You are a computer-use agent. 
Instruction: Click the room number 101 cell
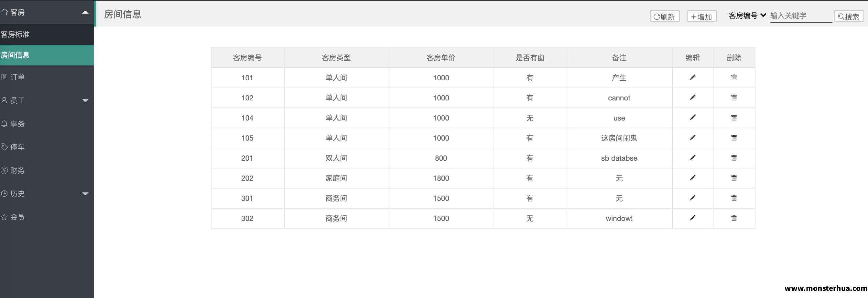tap(247, 78)
